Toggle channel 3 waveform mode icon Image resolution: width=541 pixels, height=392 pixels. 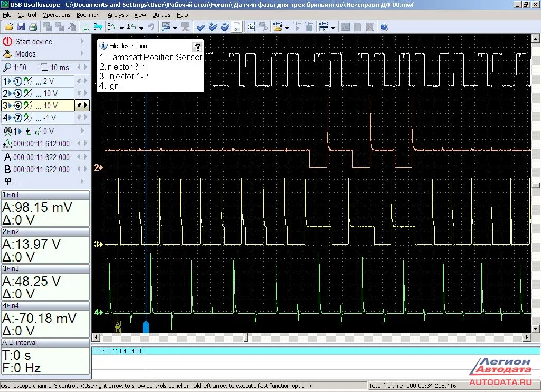(28, 105)
